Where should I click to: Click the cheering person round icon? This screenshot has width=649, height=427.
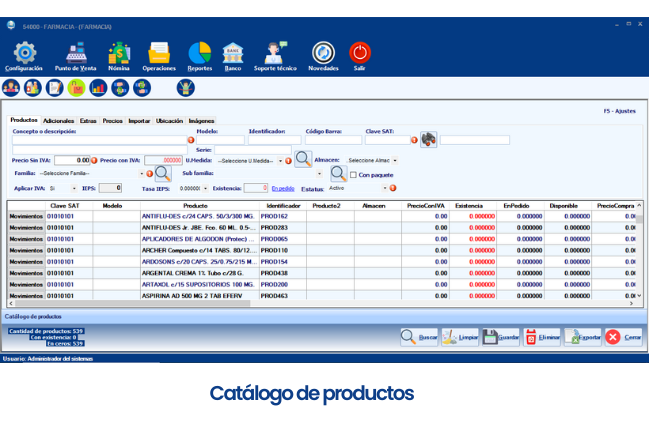pyautogui.click(x=186, y=88)
